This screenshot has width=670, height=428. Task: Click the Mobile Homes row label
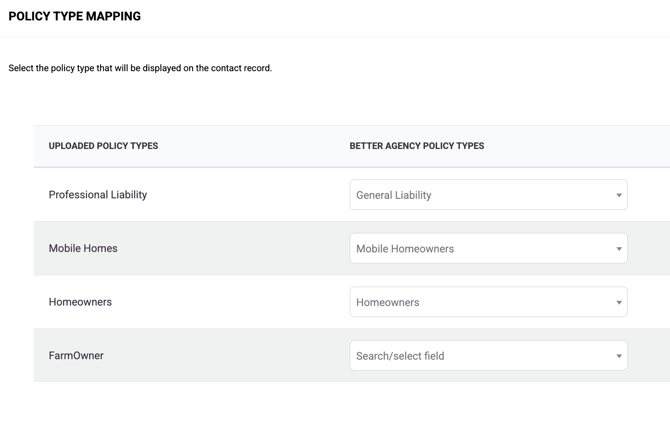click(x=83, y=248)
